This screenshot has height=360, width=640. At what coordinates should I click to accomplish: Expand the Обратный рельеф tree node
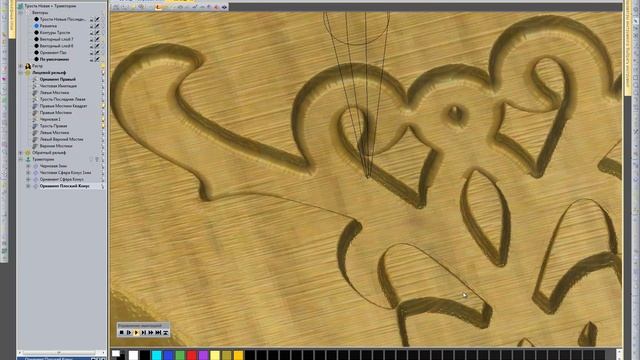tap(20, 152)
